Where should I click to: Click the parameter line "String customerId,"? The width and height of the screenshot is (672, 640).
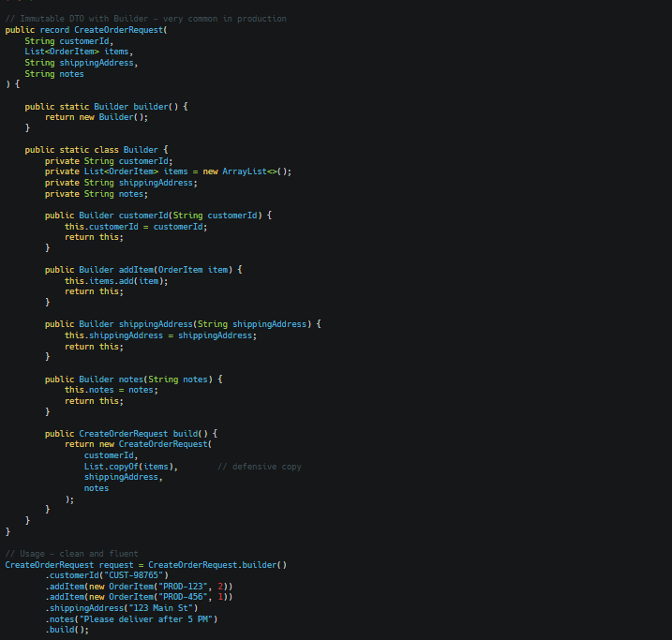click(x=69, y=41)
